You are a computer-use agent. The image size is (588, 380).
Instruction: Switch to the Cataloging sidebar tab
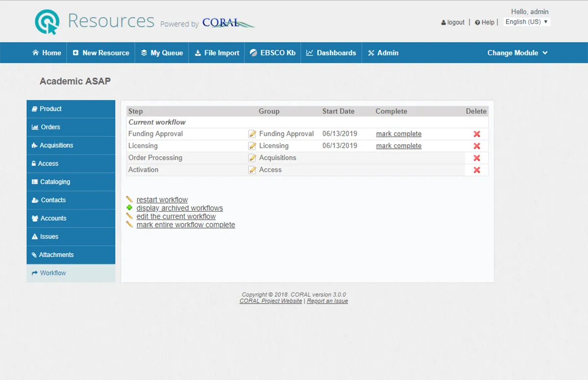[x=71, y=182]
